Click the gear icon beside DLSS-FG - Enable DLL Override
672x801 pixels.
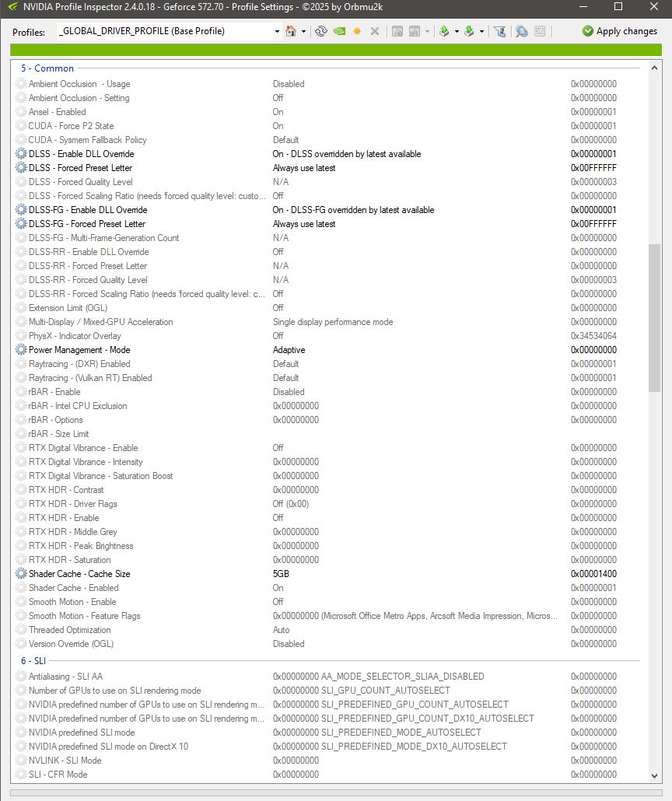[x=21, y=209]
